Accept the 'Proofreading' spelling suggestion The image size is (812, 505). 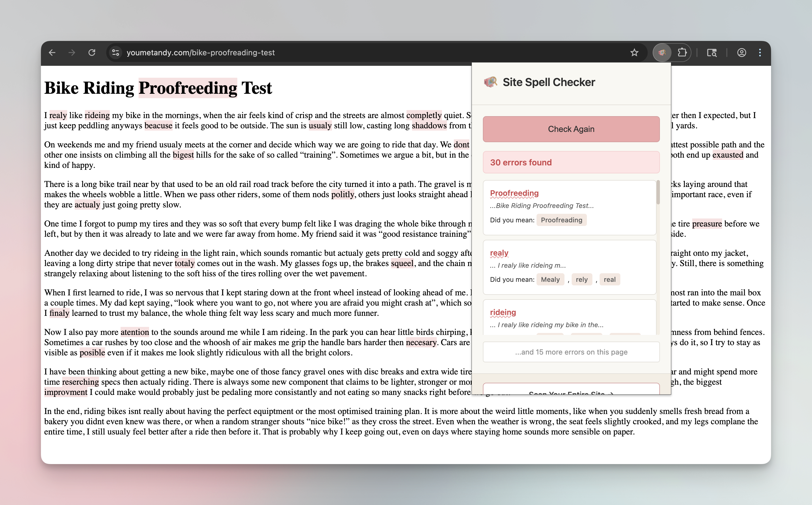pyautogui.click(x=561, y=220)
